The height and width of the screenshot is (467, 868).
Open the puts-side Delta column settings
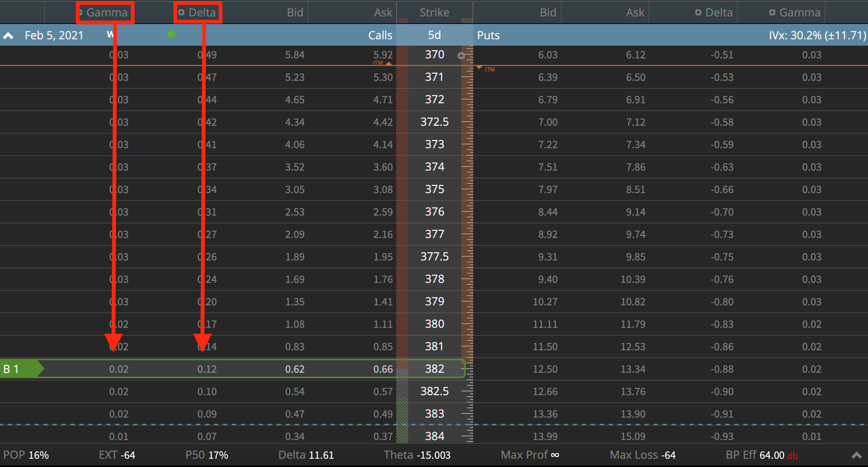tap(698, 12)
